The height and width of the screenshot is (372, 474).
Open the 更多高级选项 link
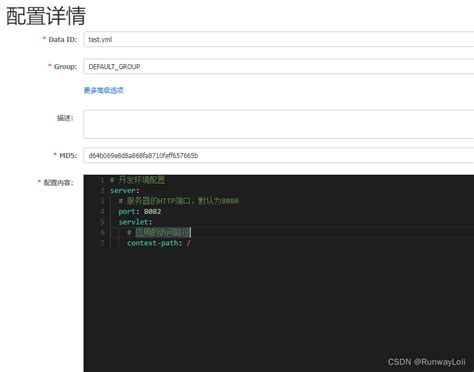104,90
